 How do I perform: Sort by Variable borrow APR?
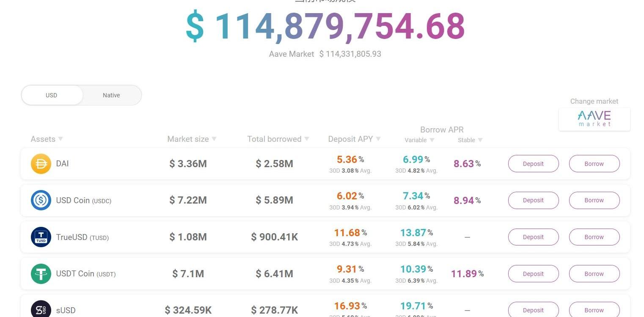pyautogui.click(x=432, y=140)
